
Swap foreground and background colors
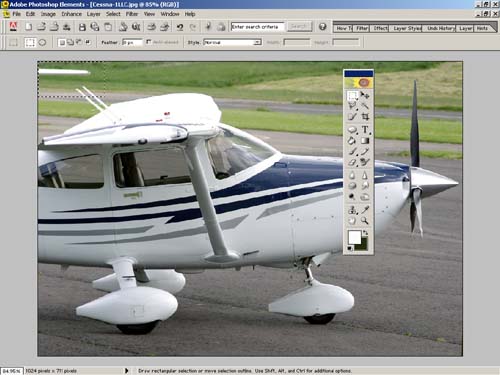tap(366, 232)
